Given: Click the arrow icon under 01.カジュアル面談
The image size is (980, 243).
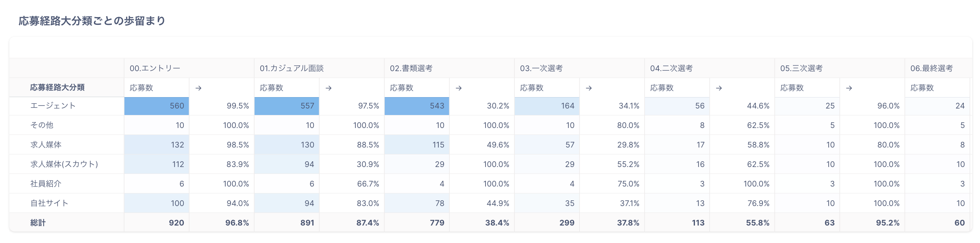Looking at the screenshot, I should (329, 88).
